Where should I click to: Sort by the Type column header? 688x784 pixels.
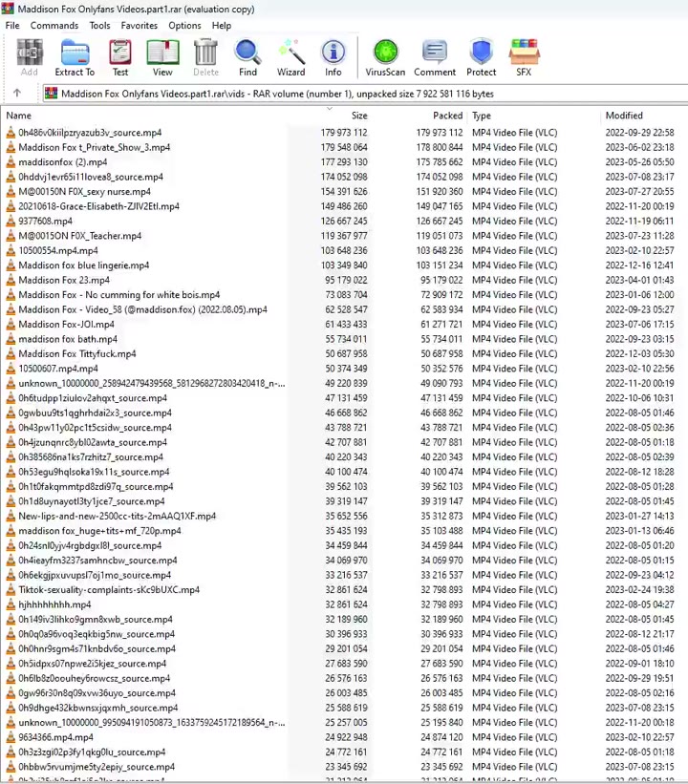click(482, 116)
